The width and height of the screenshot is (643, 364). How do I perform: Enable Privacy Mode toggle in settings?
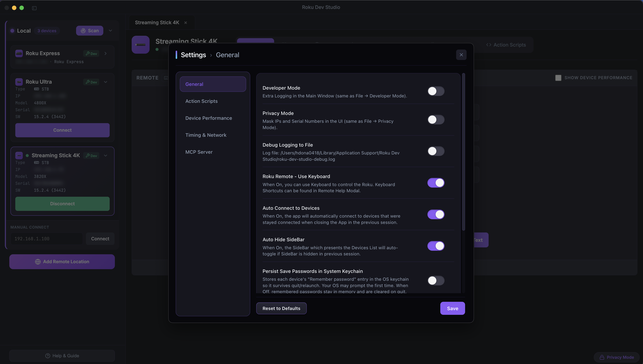(x=436, y=120)
